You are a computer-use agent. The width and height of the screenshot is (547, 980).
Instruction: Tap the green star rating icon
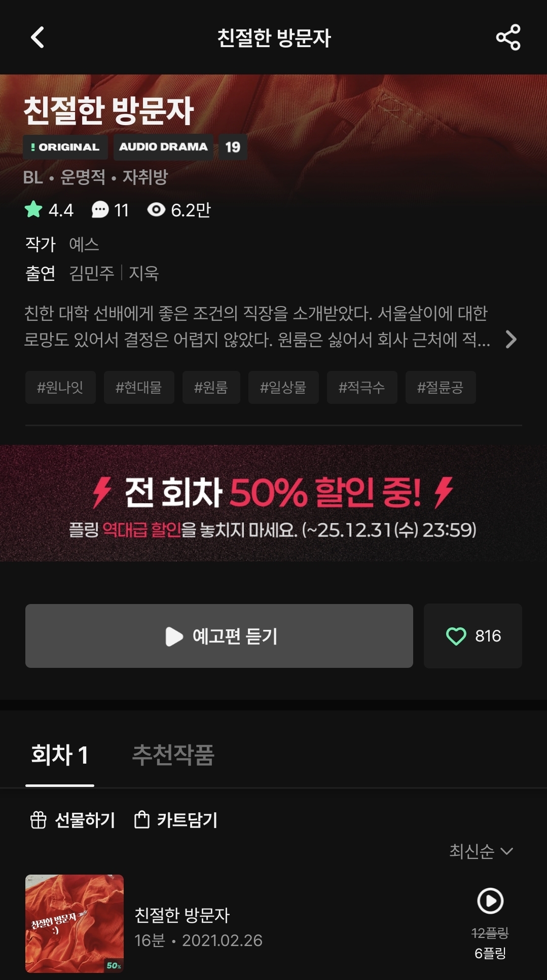click(33, 209)
